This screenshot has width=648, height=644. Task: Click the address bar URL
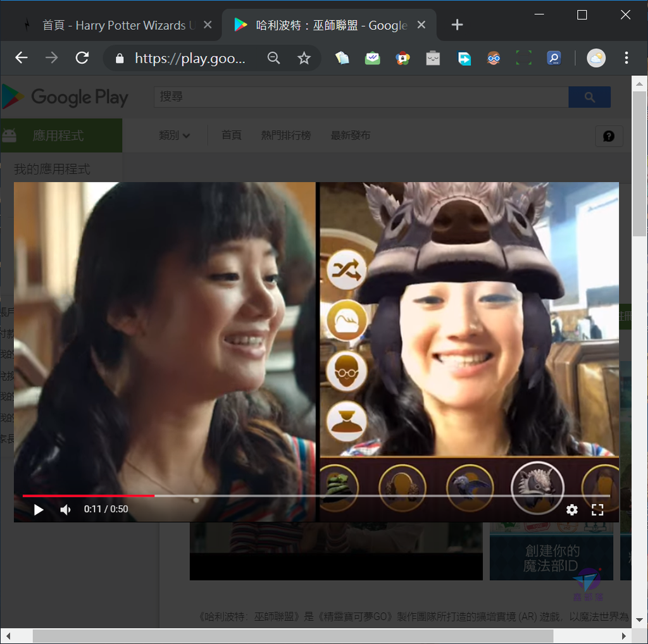[190, 58]
